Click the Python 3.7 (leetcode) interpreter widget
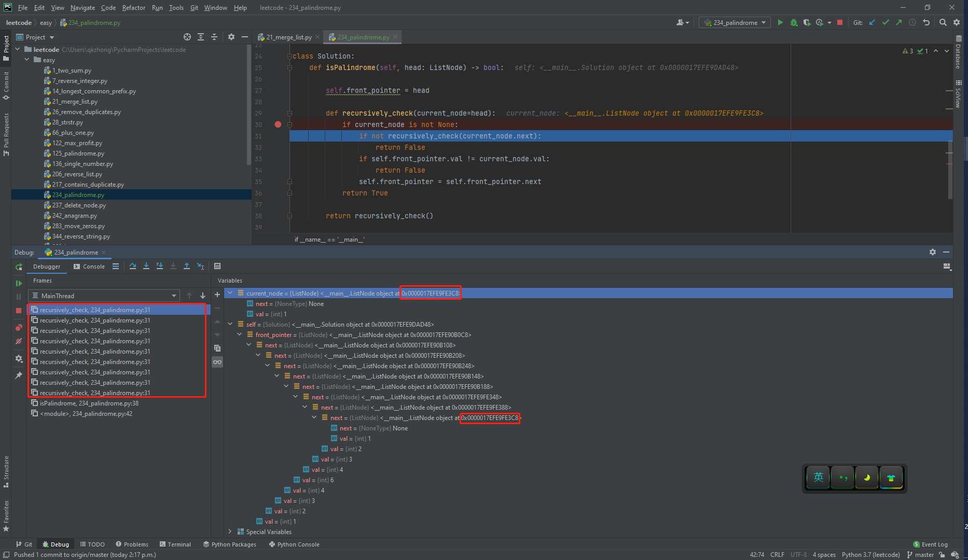The height and width of the screenshot is (560, 968). tap(870, 554)
